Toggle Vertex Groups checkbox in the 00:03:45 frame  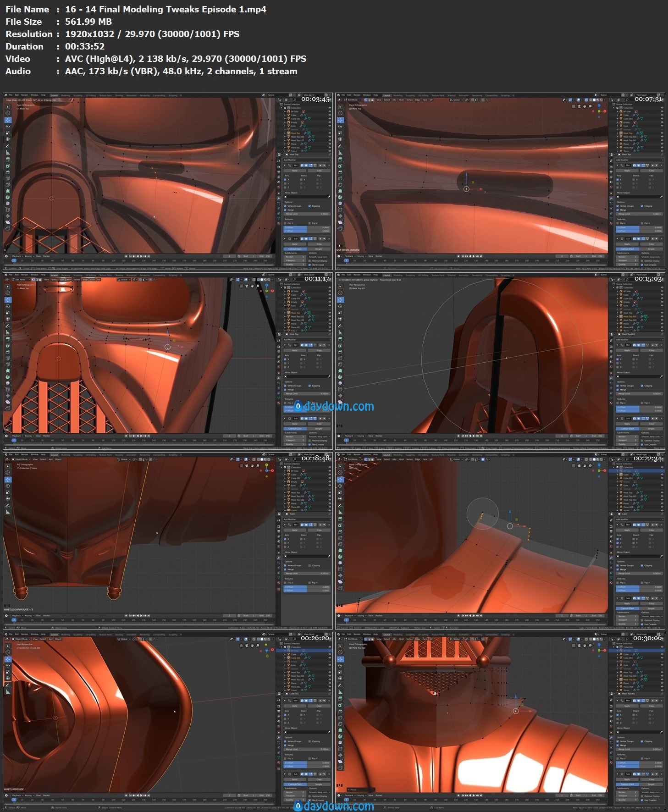(285, 206)
